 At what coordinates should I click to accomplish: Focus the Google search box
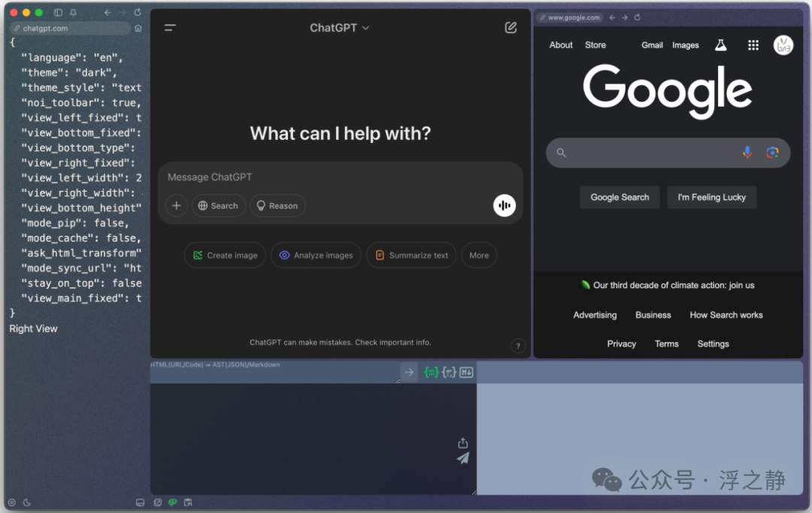[x=668, y=153]
